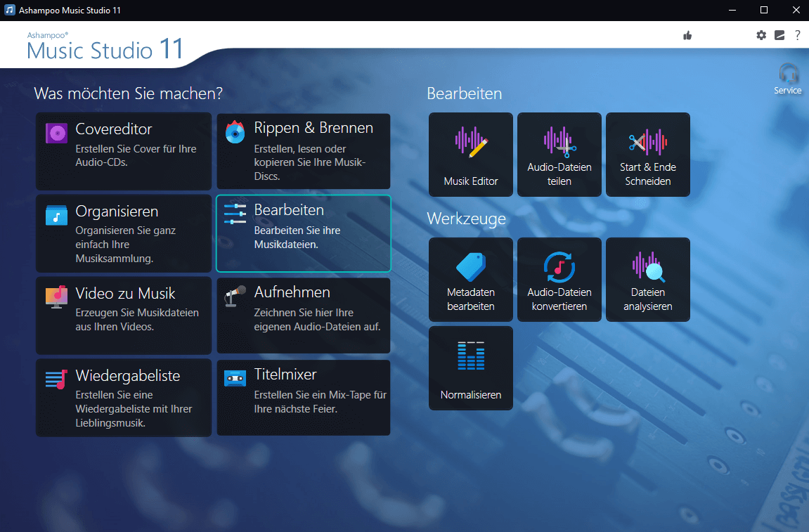The image size is (809, 532).
Task: Click the skin/theme icon beside gear
Action: (779, 35)
